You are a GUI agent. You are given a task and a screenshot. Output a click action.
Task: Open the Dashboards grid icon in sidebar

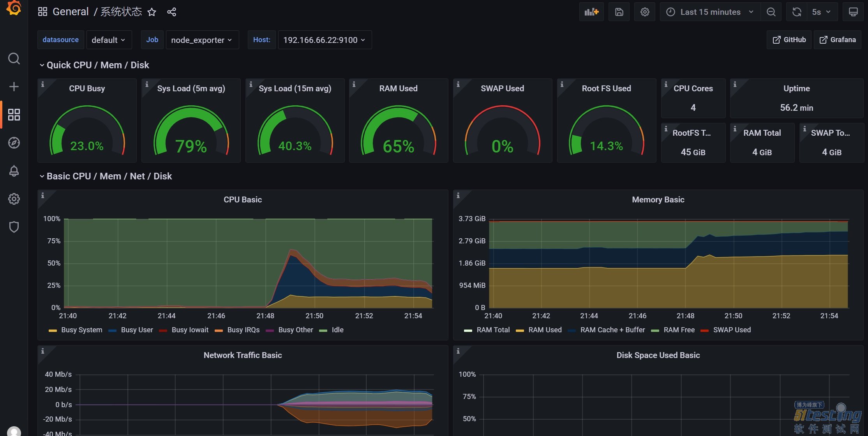14,115
